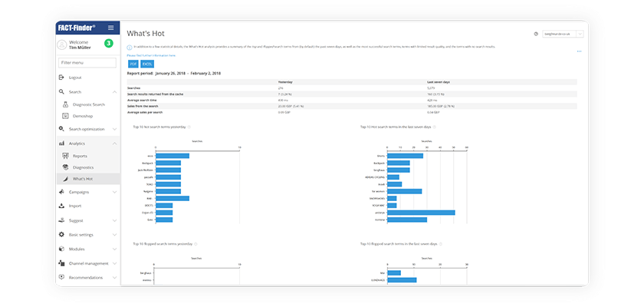This screenshot has height=307, width=644.
Task: Click the 'Backpack' bar in seven days chart
Action: [x=399, y=163]
